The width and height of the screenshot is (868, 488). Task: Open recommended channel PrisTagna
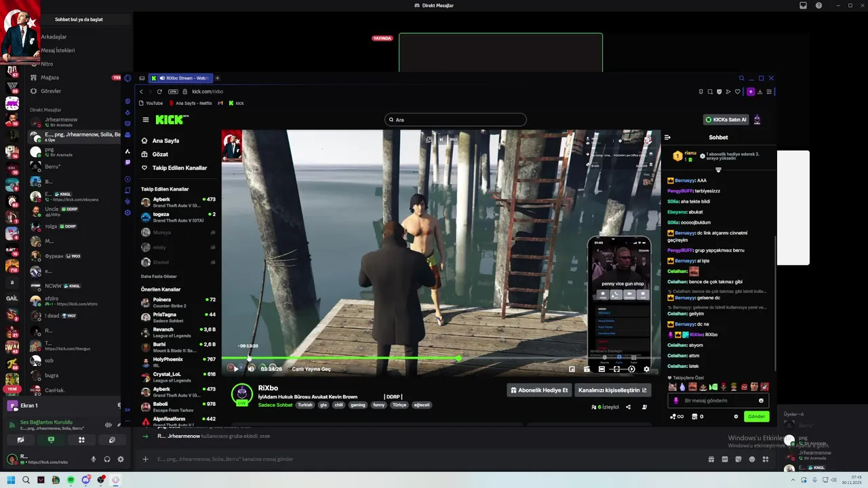178,317
